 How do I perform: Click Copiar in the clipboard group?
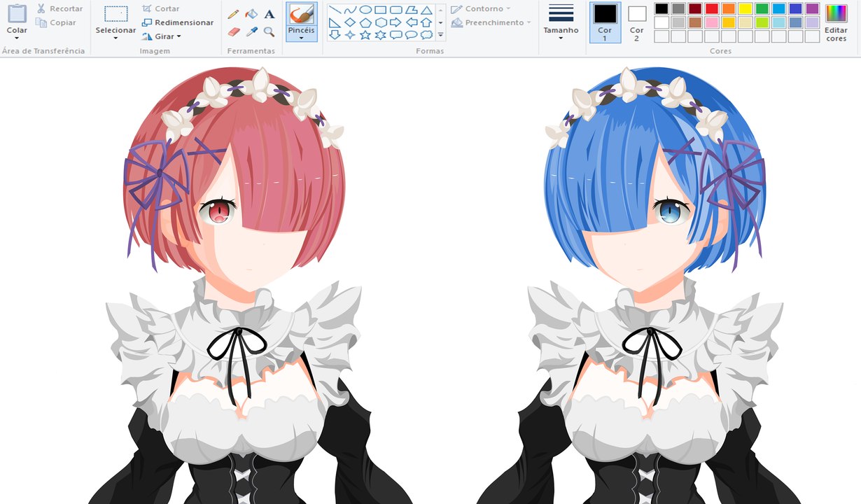click(x=56, y=22)
